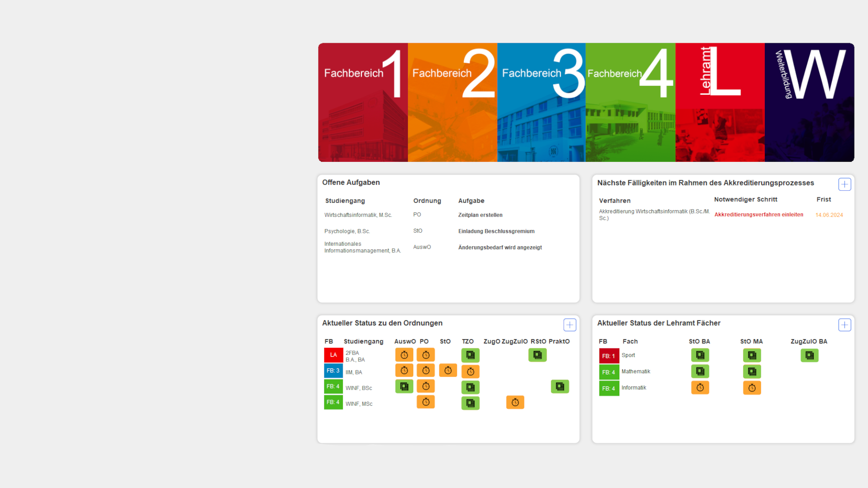Screen dimensions: 868x488
Task: Click the orange timer icon for Informatik StO BA
Action: pyautogui.click(x=700, y=388)
